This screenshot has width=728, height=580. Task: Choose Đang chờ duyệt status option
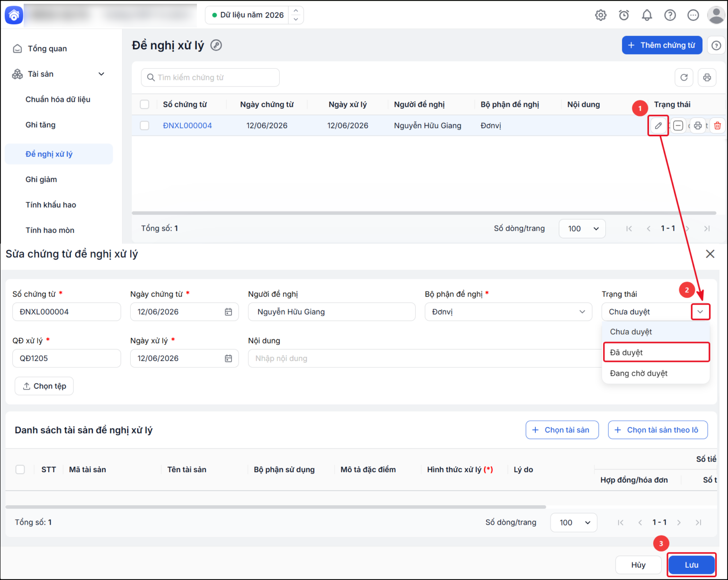[x=656, y=373]
